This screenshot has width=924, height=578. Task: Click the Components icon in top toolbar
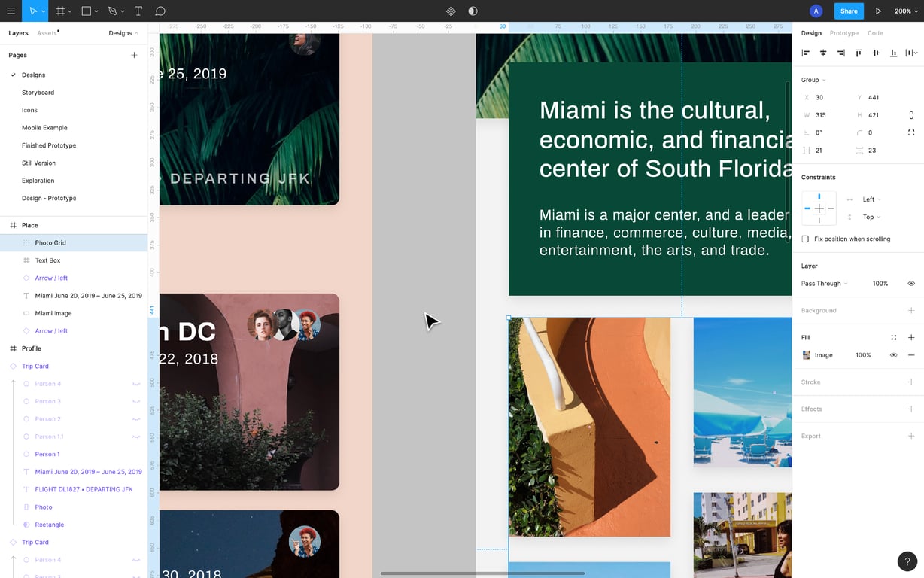(451, 11)
